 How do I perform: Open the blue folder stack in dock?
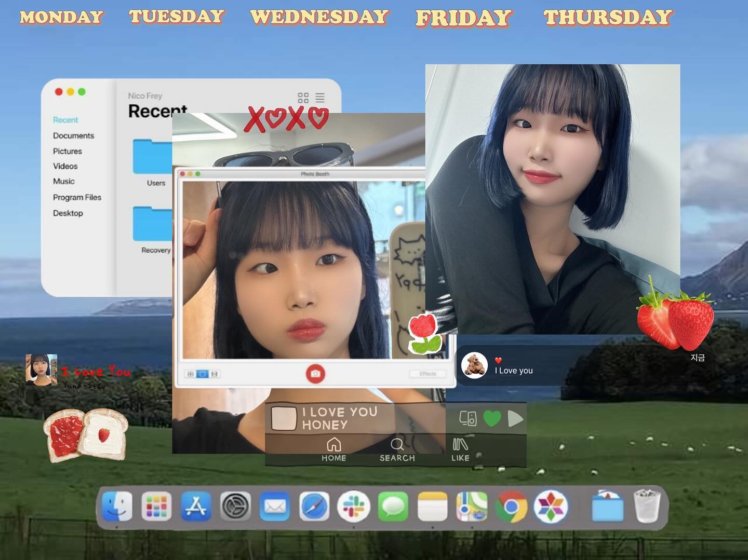pyautogui.click(x=607, y=506)
